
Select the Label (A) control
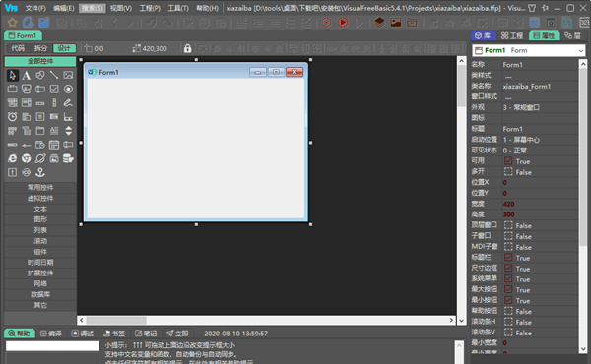[x=26, y=76]
